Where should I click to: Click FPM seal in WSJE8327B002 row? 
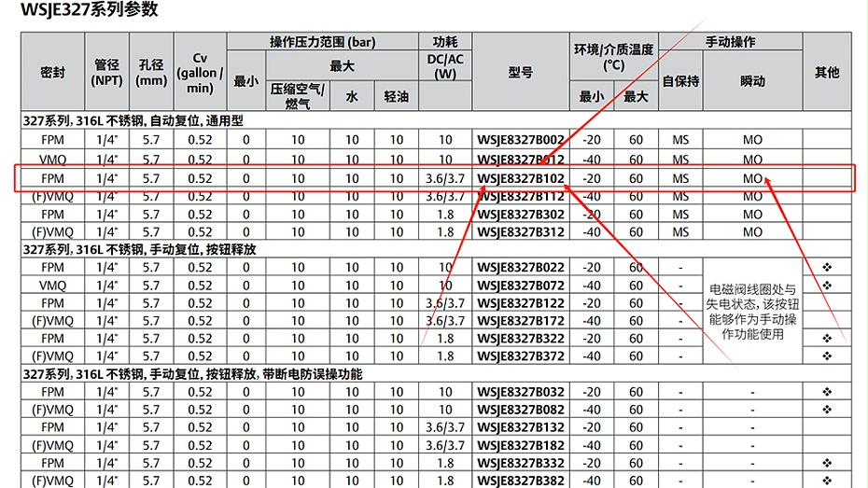point(52,140)
